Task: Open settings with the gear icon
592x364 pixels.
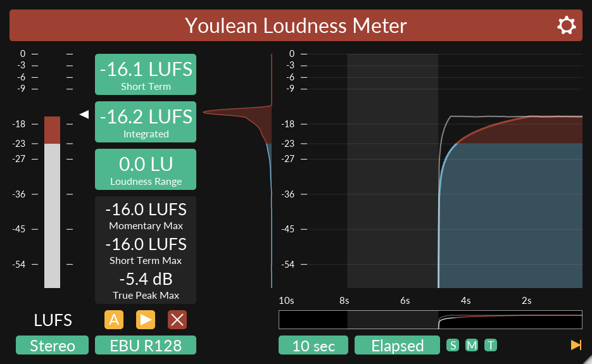Action: tap(566, 25)
